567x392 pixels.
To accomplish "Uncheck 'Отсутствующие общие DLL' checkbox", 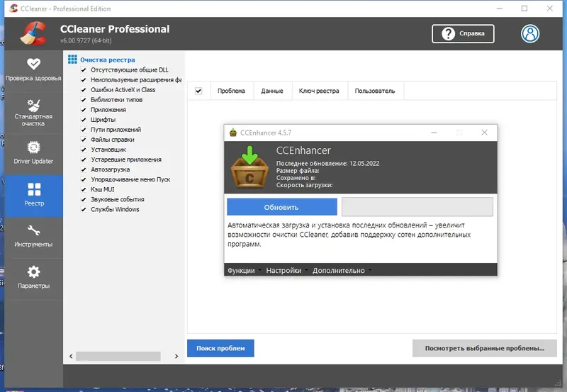I will click(84, 69).
